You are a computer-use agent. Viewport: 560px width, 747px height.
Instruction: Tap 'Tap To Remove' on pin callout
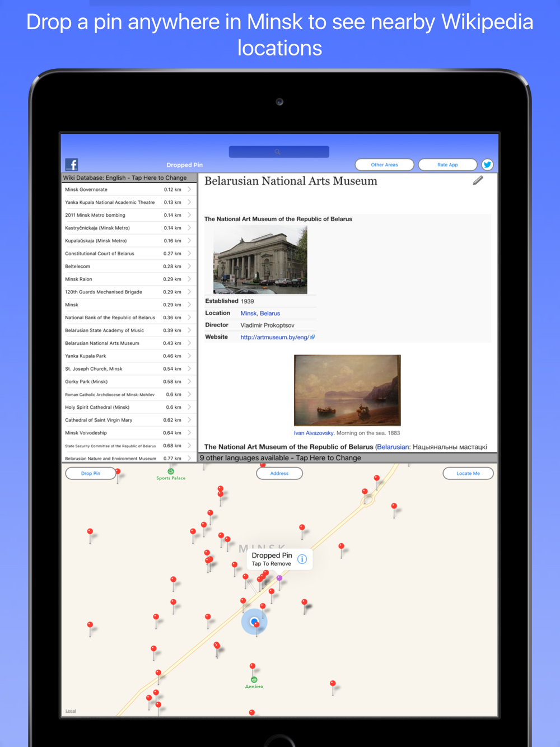pyautogui.click(x=271, y=564)
